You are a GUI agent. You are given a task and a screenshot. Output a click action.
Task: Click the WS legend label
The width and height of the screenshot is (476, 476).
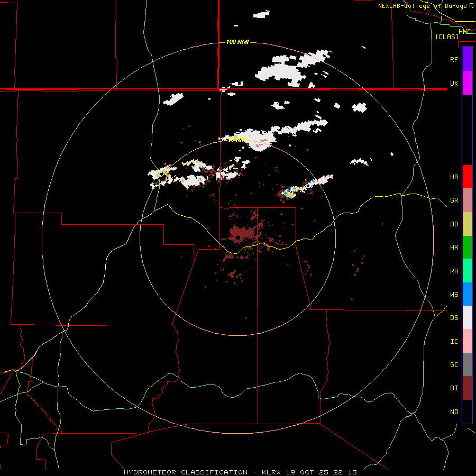pos(454,295)
